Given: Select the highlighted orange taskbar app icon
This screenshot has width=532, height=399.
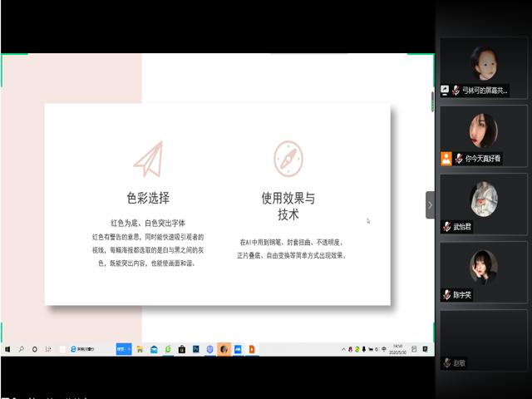Looking at the screenshot, I should pos(224,349).
